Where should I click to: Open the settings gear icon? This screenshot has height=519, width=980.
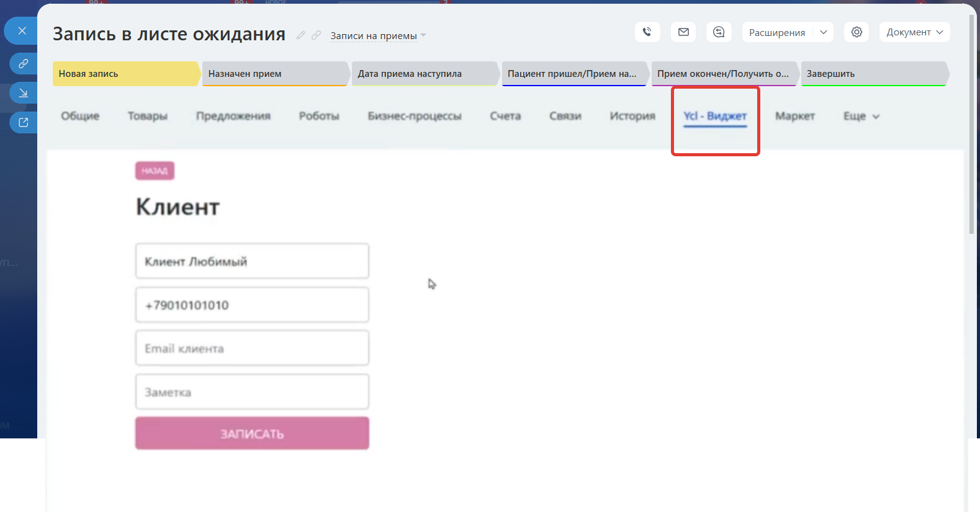[x=856, y=32]
